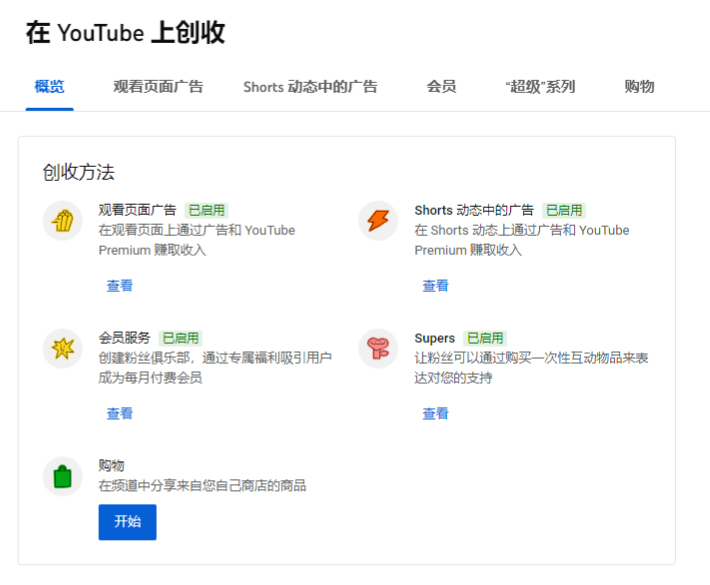Click the star icon for 会员服务

[x=62, y=348]
